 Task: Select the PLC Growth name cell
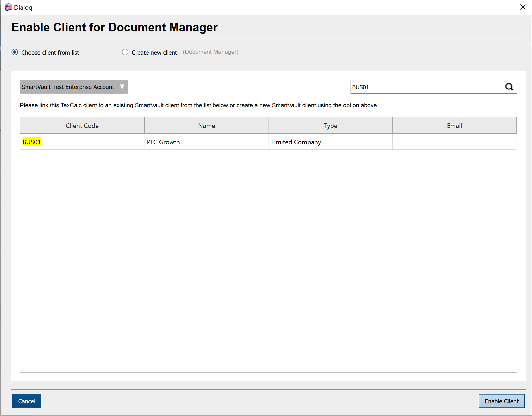pos(207,142)
